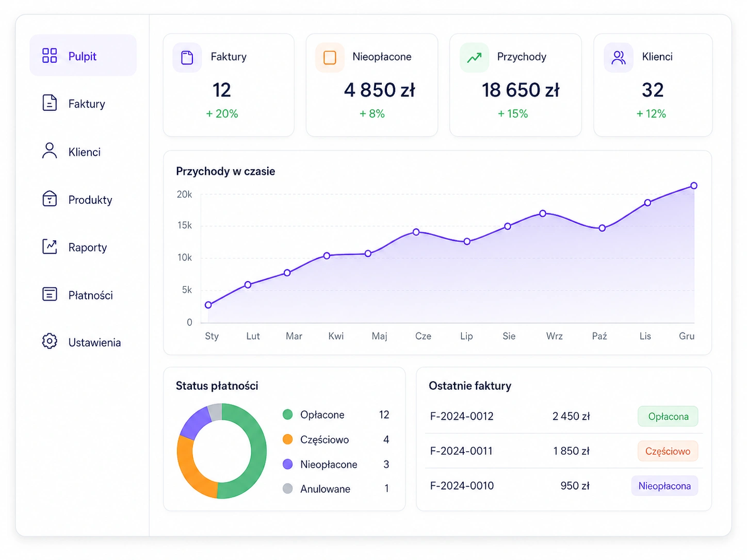Click green Opłacone legend dot
The image size is (747, 560).
288,415
